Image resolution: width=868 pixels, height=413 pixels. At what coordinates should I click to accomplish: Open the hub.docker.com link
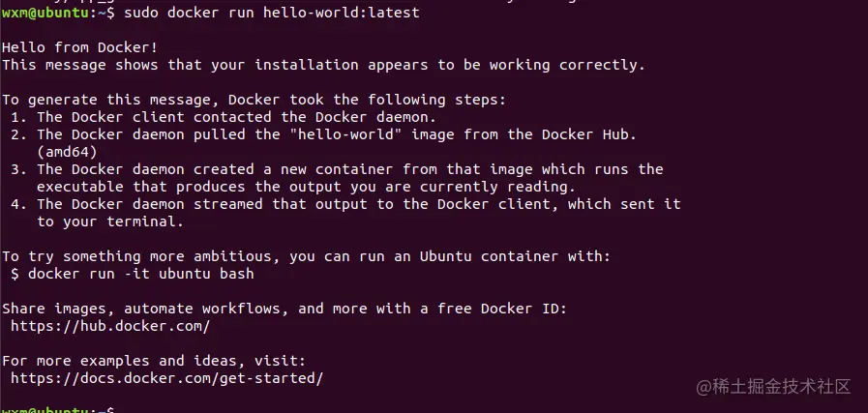click(110, 327)
